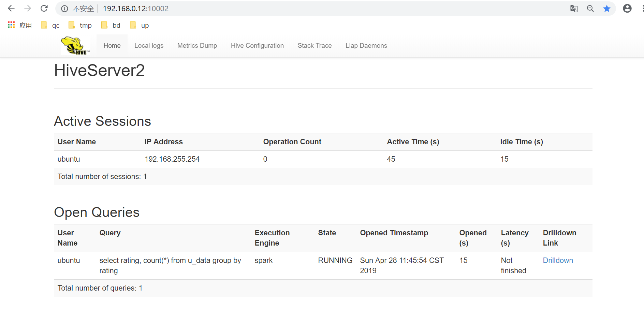The height and width of the screenshot is (309, 644).
Task: Open the Llap Daemons page
Action: click(366, 46)
